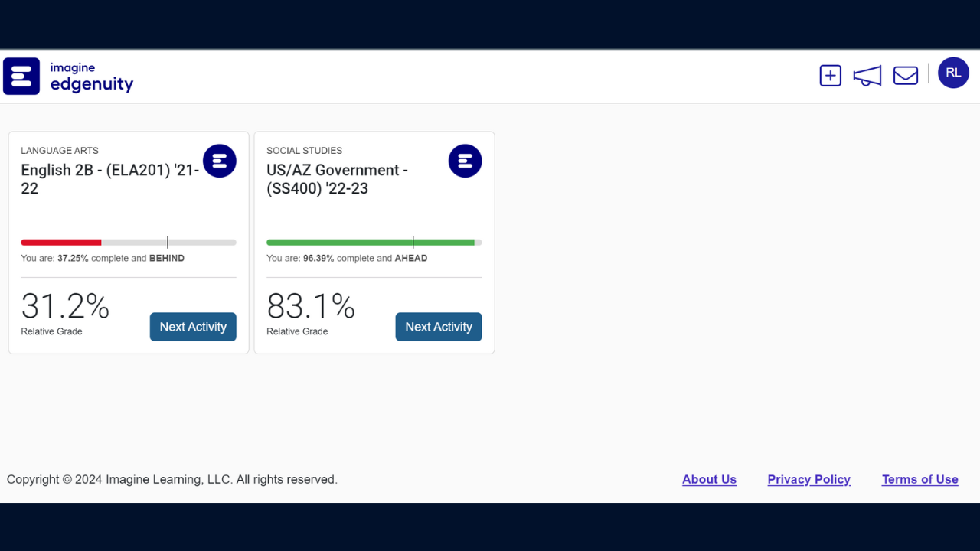Open the announcements megaphone icon

pos(867,75)
